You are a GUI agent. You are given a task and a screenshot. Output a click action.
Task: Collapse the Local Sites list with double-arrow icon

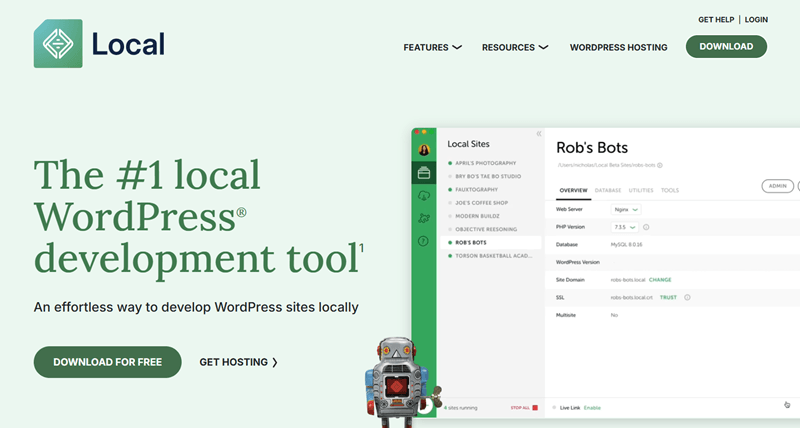[539, 134]
